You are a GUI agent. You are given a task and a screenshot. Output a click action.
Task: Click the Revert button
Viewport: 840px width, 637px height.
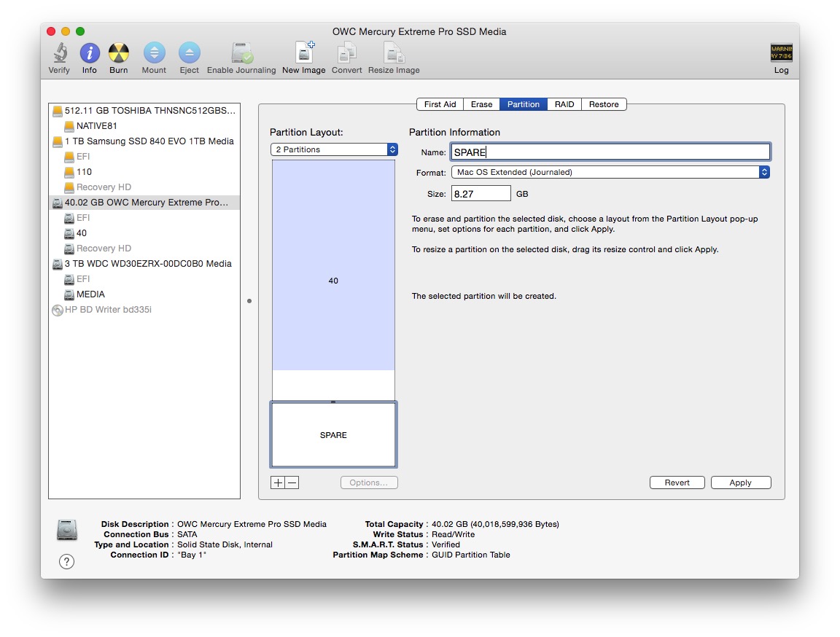click(x=677, y=482)
